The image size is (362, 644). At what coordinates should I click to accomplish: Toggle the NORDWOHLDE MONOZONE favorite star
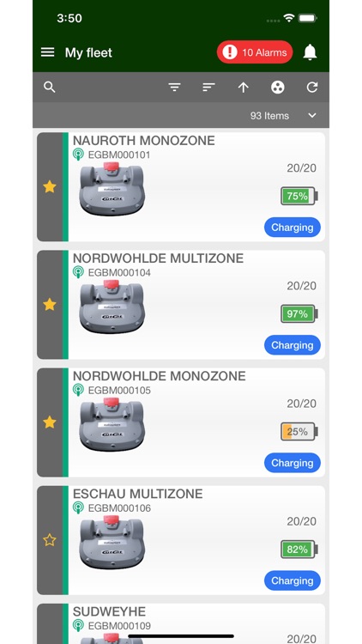click(50, 422)
